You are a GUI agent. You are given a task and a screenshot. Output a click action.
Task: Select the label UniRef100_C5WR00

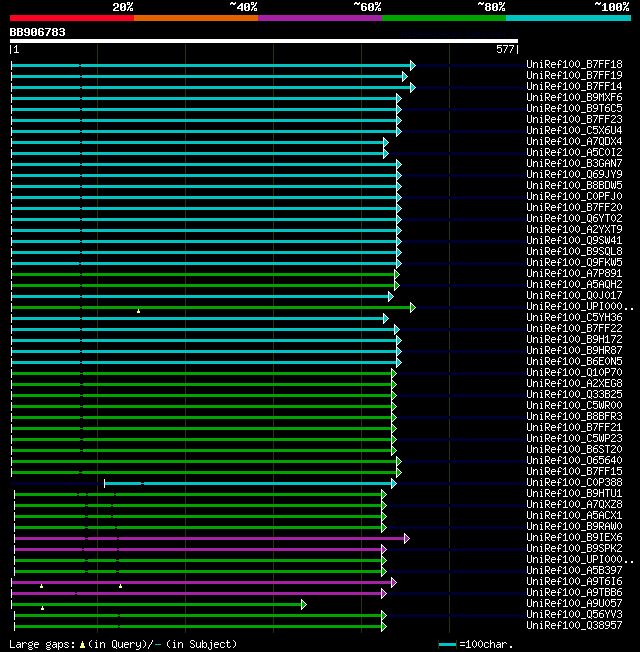coord(574,405)
